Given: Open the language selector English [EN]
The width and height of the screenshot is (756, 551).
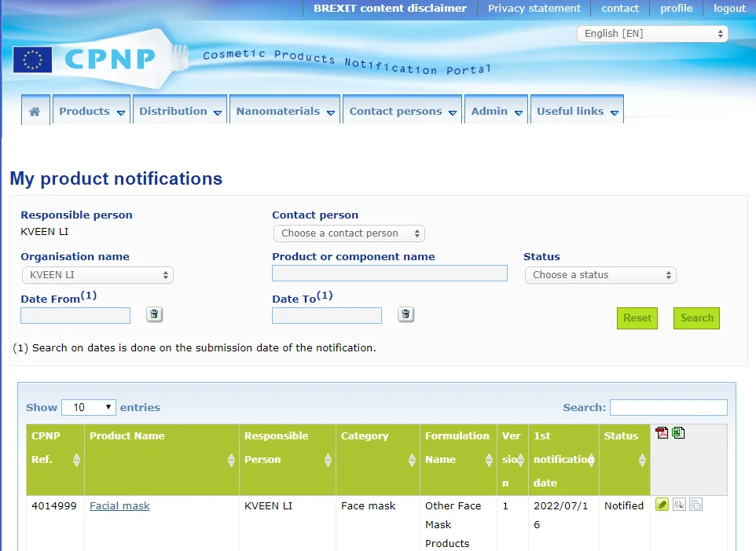Looking at the screenshot, I should (x=652, y=34).
